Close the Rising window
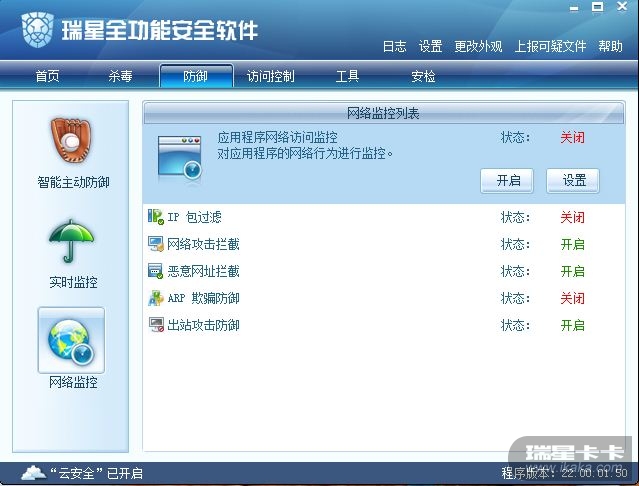This screenshot has height=486, width=639. (622, 7)
